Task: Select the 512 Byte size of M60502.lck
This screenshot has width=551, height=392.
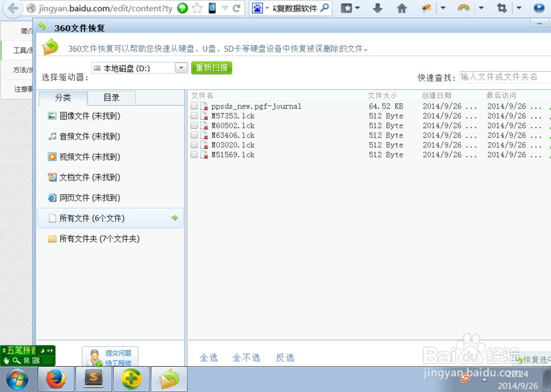Action: (386, 126)
